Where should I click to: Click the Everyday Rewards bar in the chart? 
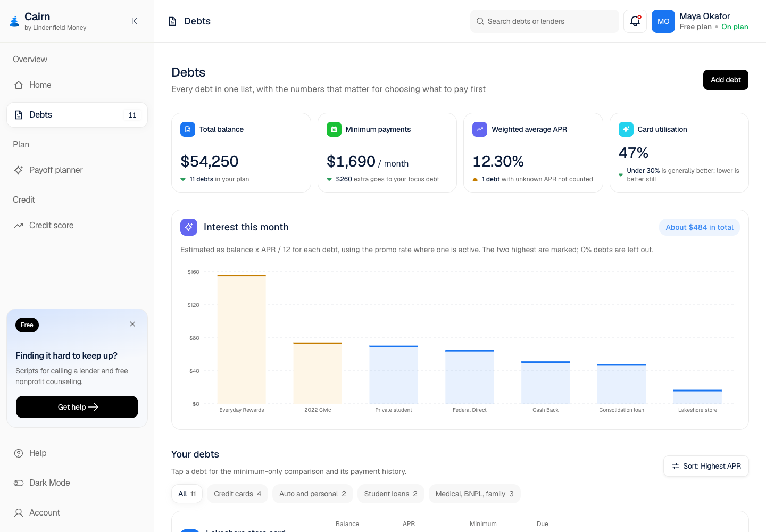pyautogui.click(x=242, y=339)
